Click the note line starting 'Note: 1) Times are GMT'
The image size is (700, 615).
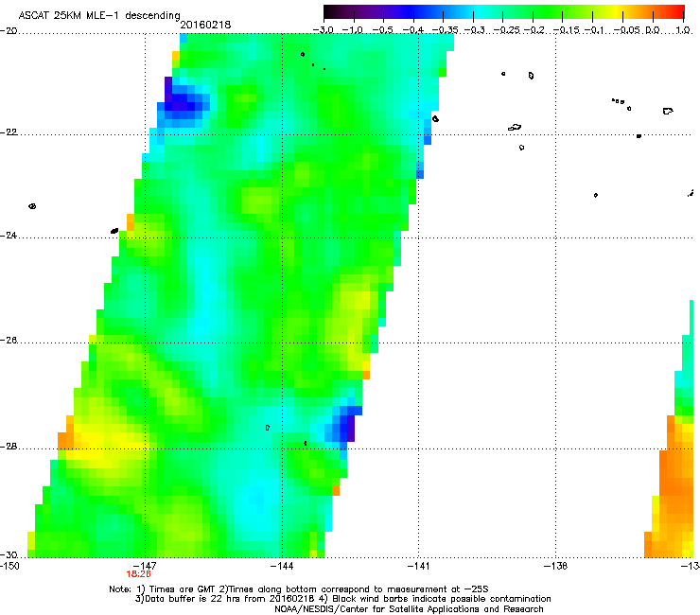[x=299, y=589]
